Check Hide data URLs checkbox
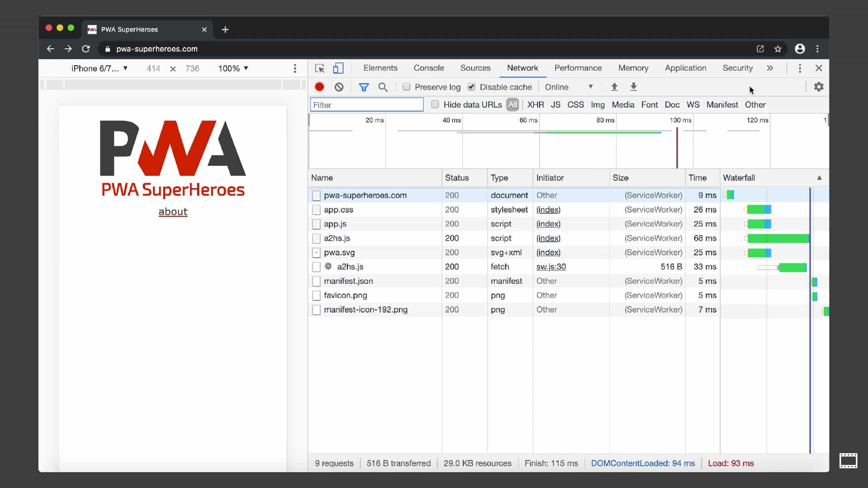Viewport: 868px width, 488px height. tap(435, 105)
